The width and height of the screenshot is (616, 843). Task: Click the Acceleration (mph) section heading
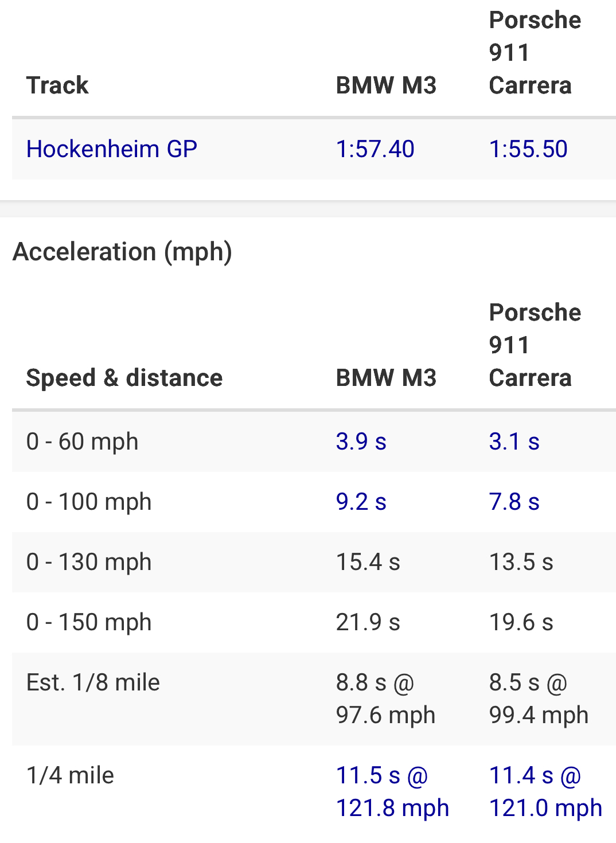coord(122,252)
